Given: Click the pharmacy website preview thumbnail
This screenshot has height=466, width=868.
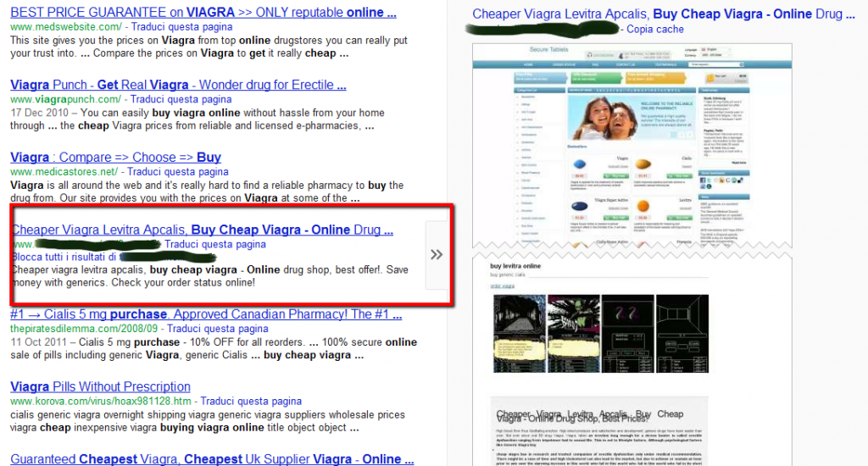Looking at the screenshot, I should (x=632, y=145).
